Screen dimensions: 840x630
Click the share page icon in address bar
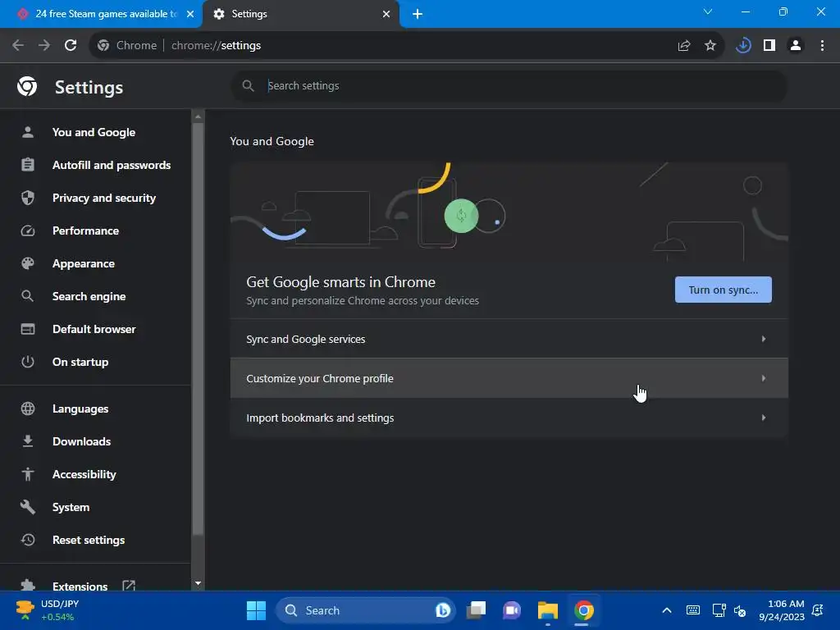tap(684, 46)
